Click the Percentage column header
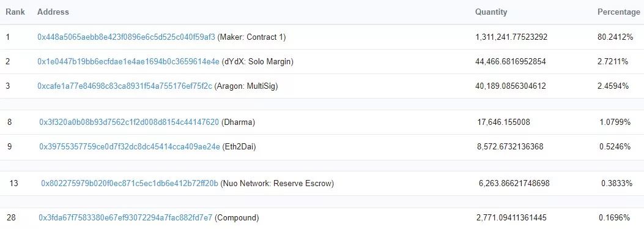The height and width of the screenshot is (229, 644). (x=618, y=12)
